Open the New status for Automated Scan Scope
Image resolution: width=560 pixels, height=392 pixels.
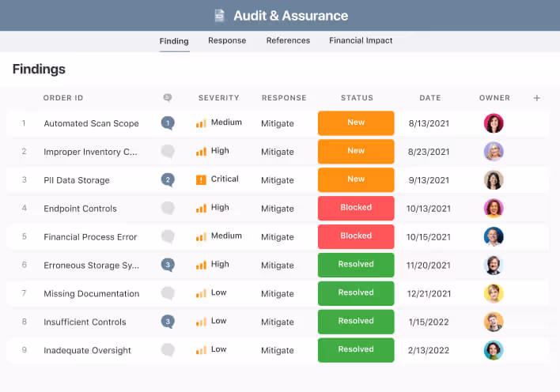click(x=356, y=123)
